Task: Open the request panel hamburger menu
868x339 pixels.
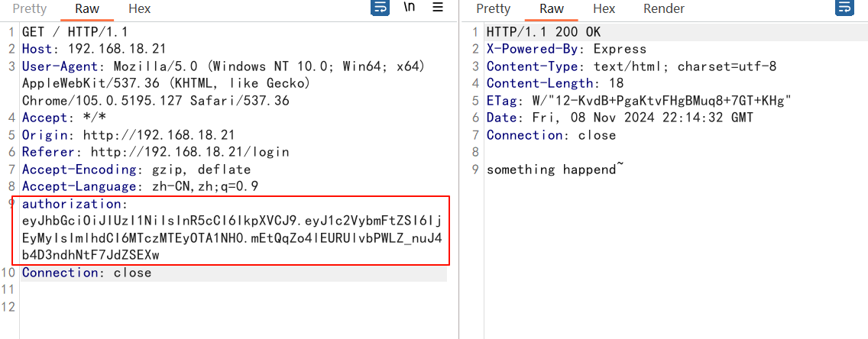Action: (x=437, y=8)
